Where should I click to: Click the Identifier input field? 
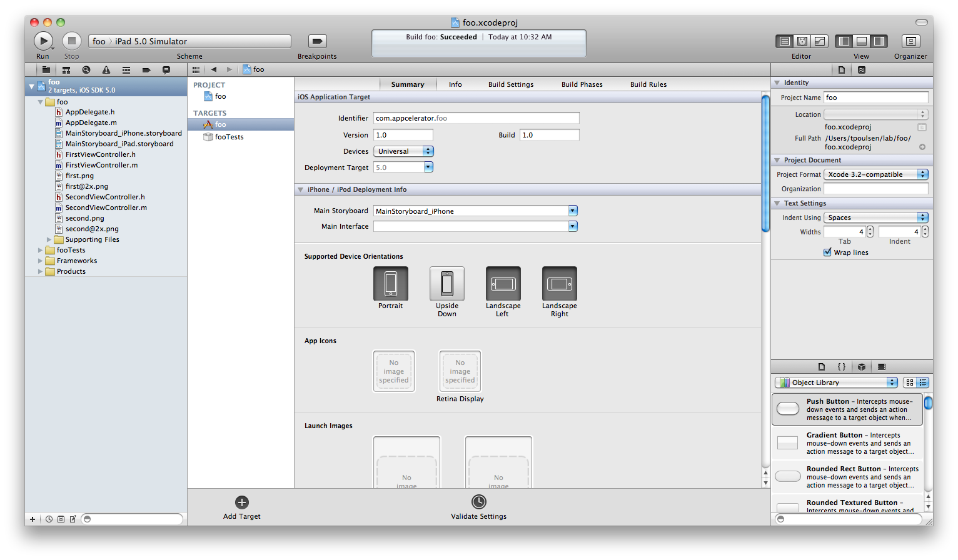pos(476,118)
